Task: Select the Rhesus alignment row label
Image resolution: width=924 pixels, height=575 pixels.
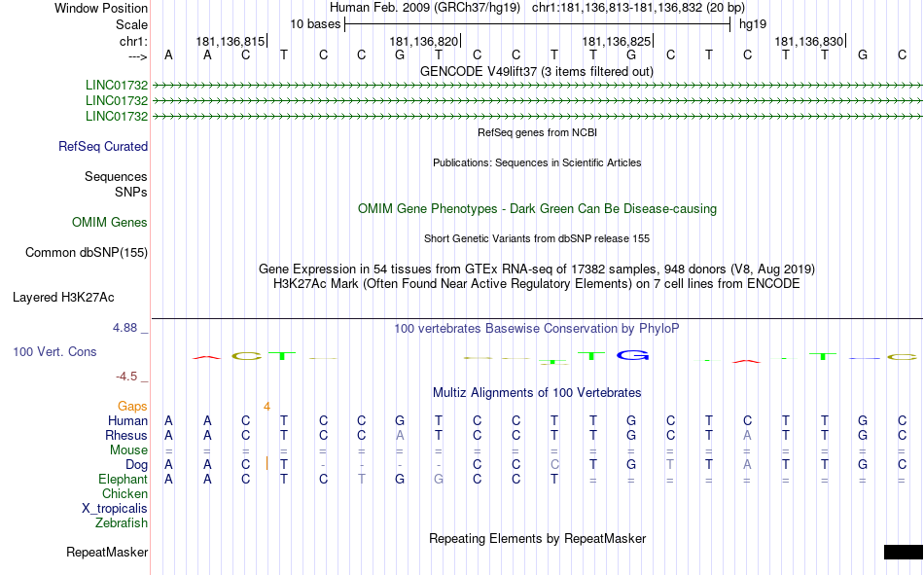Action: point(126,435)
